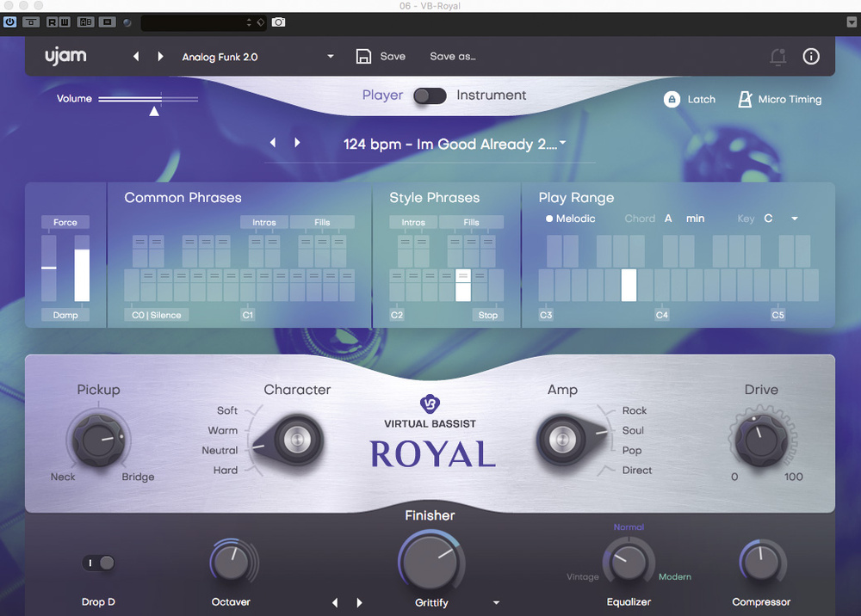Click Style Phrases Fills tab
This screenshot has width=861, height=616.
pyautogui.click(x=471, y=222)
